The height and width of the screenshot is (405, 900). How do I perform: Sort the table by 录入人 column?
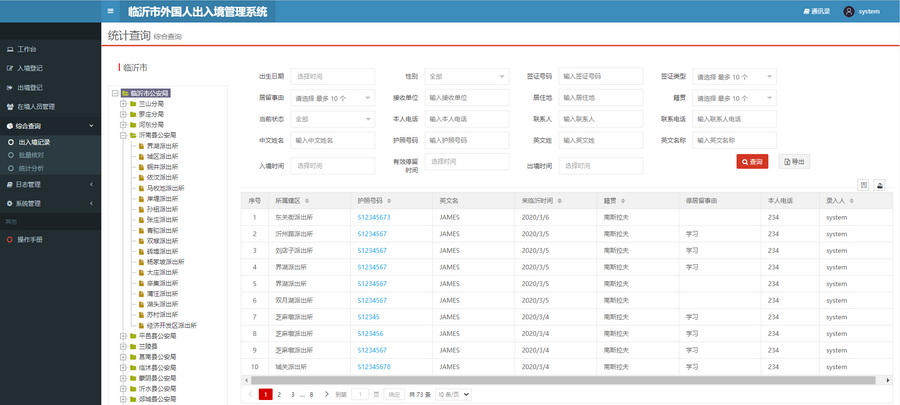(851, 201)
